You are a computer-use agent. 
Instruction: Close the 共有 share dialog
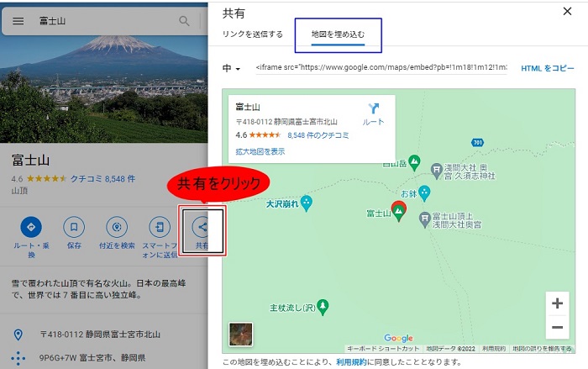coord(567,12)
